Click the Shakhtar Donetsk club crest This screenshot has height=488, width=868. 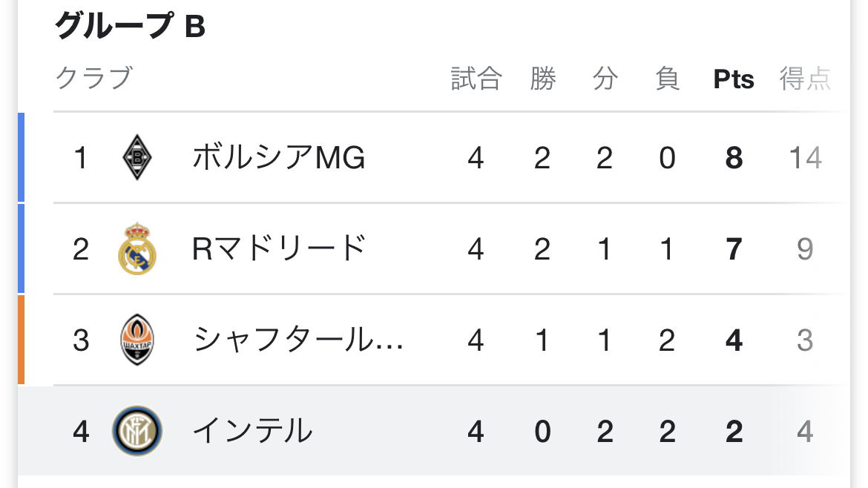(137, 340)
